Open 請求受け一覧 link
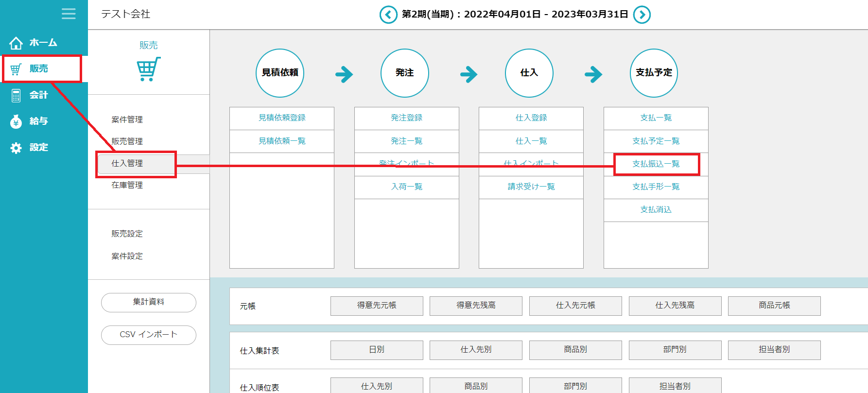Viewport: 868px width, 393px height. point(531,187)
